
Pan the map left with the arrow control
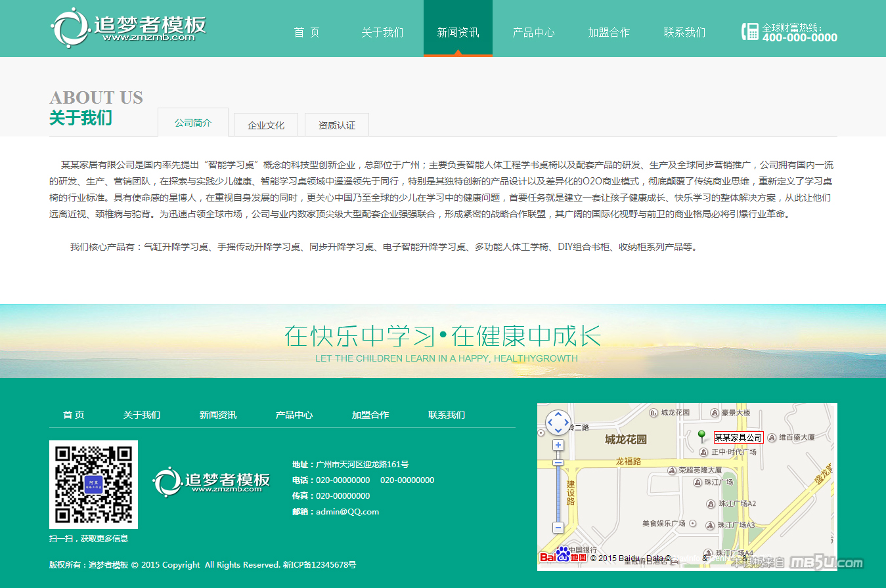[x=550, y=423]
